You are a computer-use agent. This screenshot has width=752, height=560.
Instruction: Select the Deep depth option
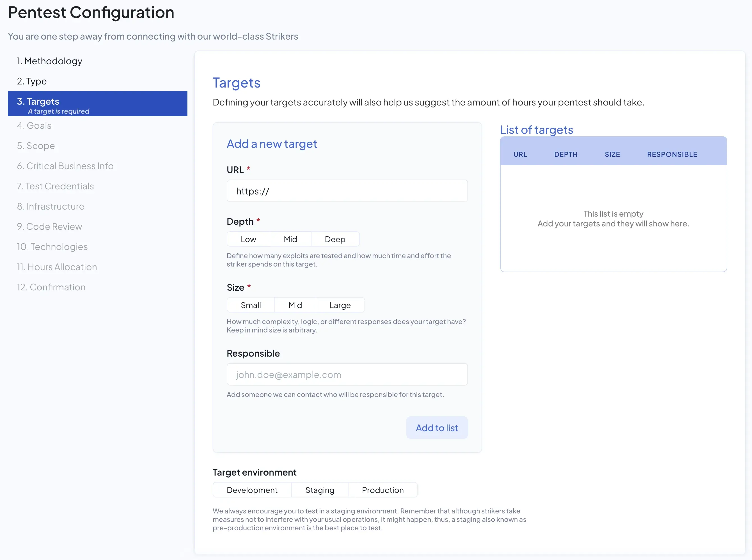(x=335, y=239)
